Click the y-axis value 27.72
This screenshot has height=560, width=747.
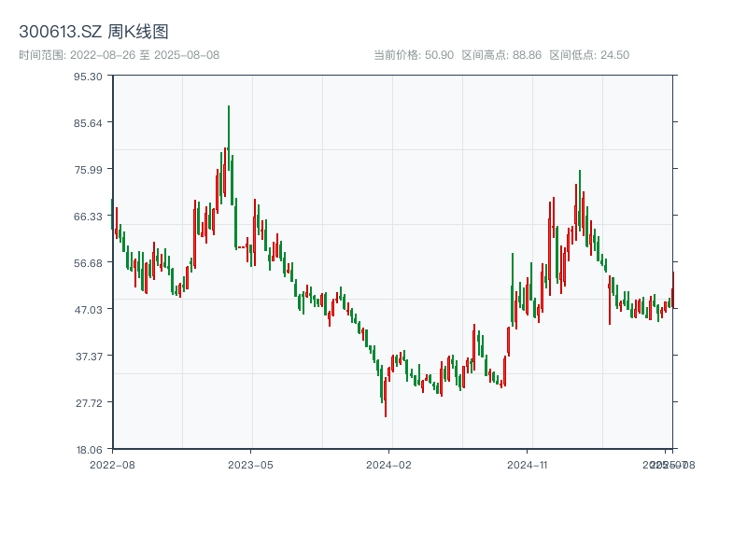[x=89, y=403]
